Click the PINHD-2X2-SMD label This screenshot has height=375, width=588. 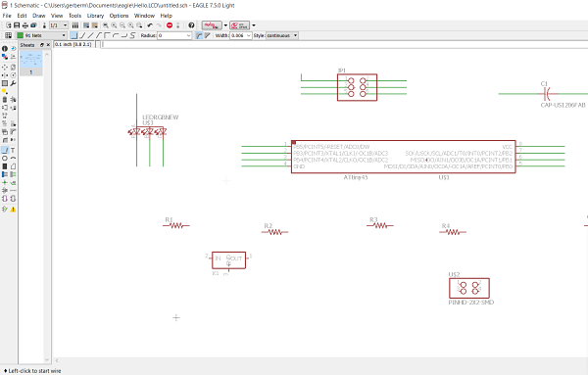(471, 303)
